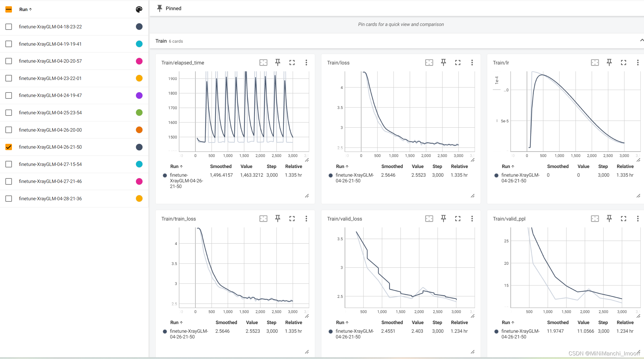644x359 pixels.
Task: Open the color palette settings icon
Action: [139, 9]
